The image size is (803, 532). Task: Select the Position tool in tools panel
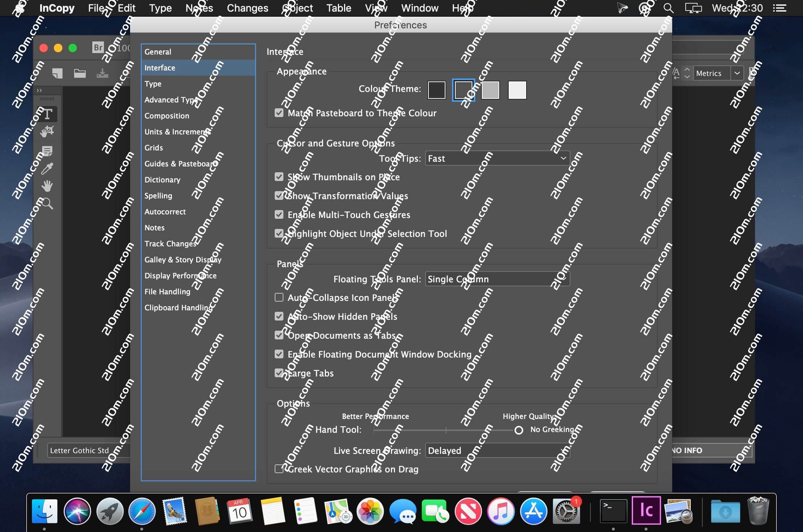(47, 132)
